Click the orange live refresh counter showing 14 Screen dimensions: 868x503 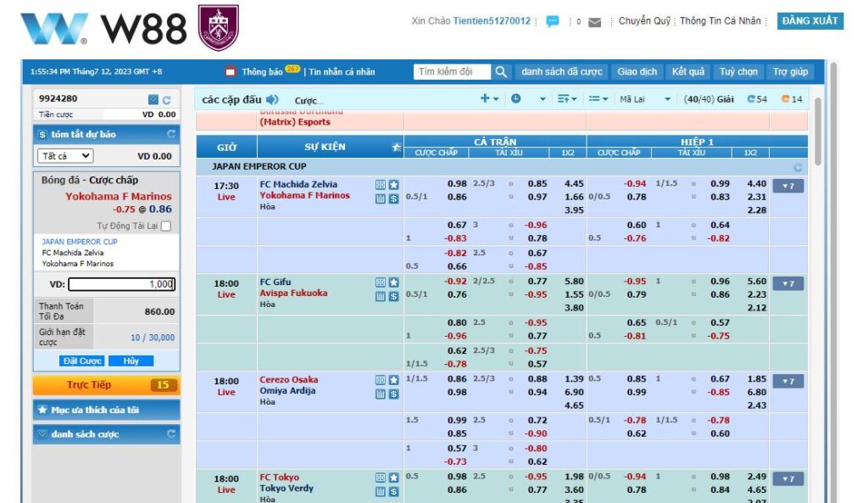coord(792,99)
